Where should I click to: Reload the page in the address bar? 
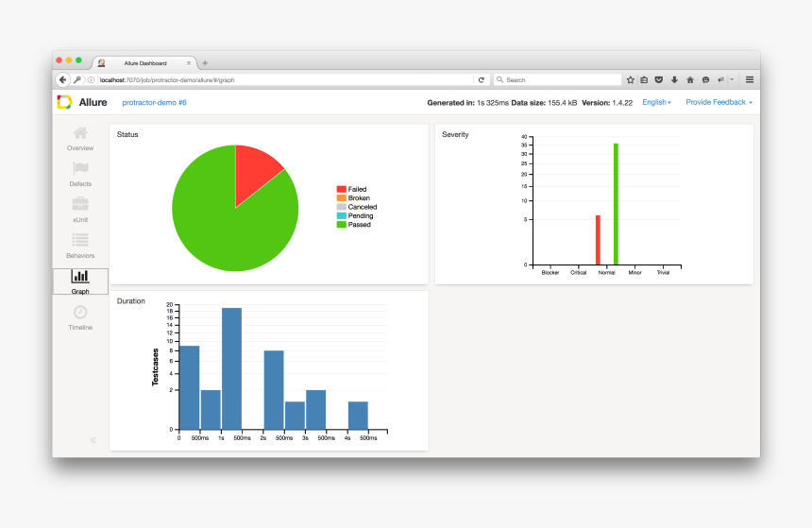(x=481, y=80)
